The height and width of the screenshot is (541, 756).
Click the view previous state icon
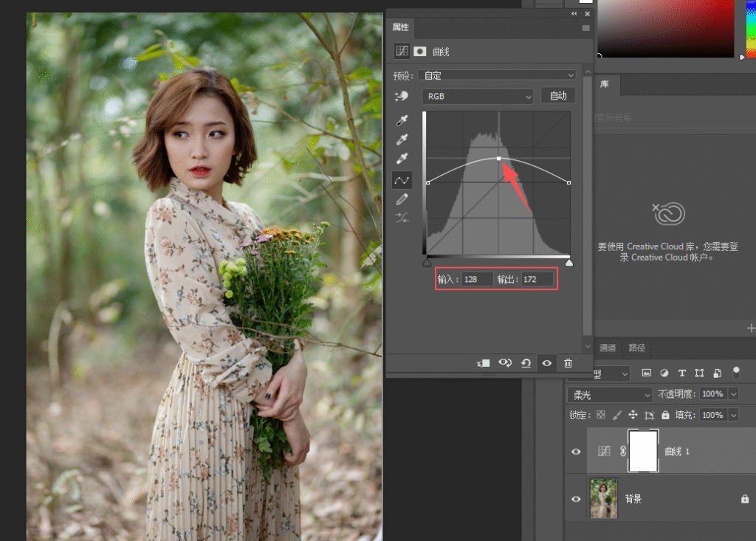click(x=505, y=363)
